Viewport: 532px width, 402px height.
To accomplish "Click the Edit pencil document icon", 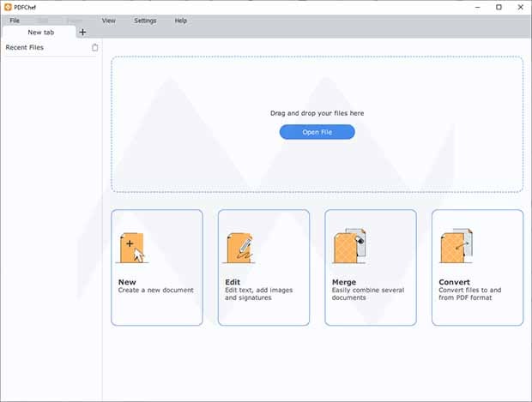I will (239, 248).
